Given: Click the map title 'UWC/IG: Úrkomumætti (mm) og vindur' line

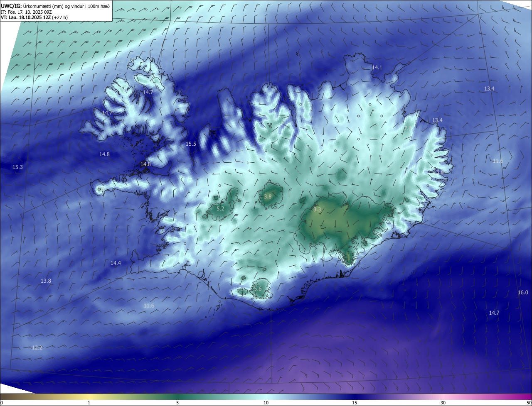Looking at the screenshot, I should pos(55,6).
